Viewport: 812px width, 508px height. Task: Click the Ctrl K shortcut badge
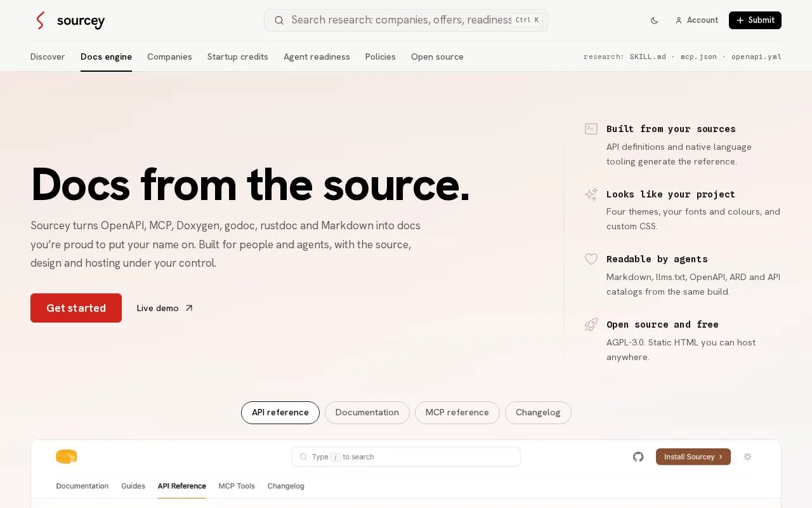tap(527, 20)
